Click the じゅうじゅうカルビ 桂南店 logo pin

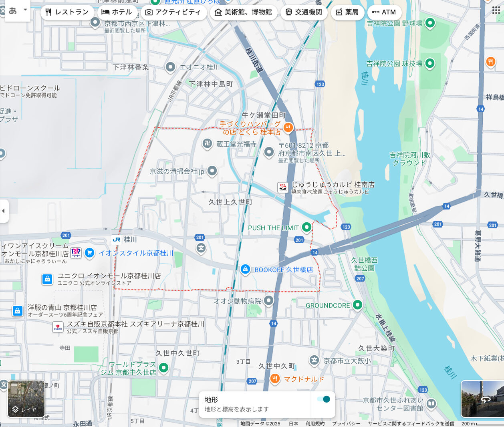point(283,187)
